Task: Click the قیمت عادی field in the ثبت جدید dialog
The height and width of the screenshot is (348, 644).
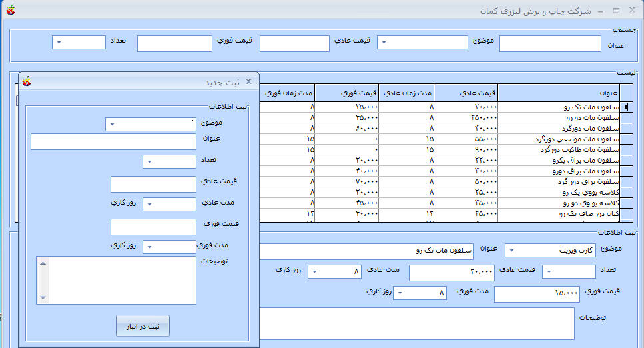Action: pyautogui.click(x=153, y=184)
